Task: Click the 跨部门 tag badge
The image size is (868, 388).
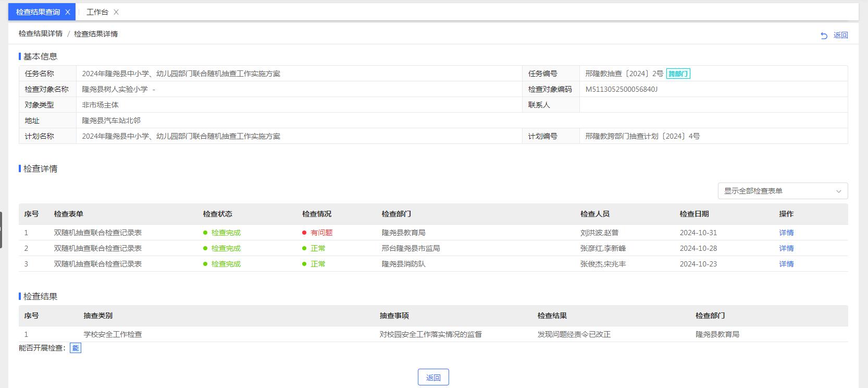Action: (x=678, y=74)
